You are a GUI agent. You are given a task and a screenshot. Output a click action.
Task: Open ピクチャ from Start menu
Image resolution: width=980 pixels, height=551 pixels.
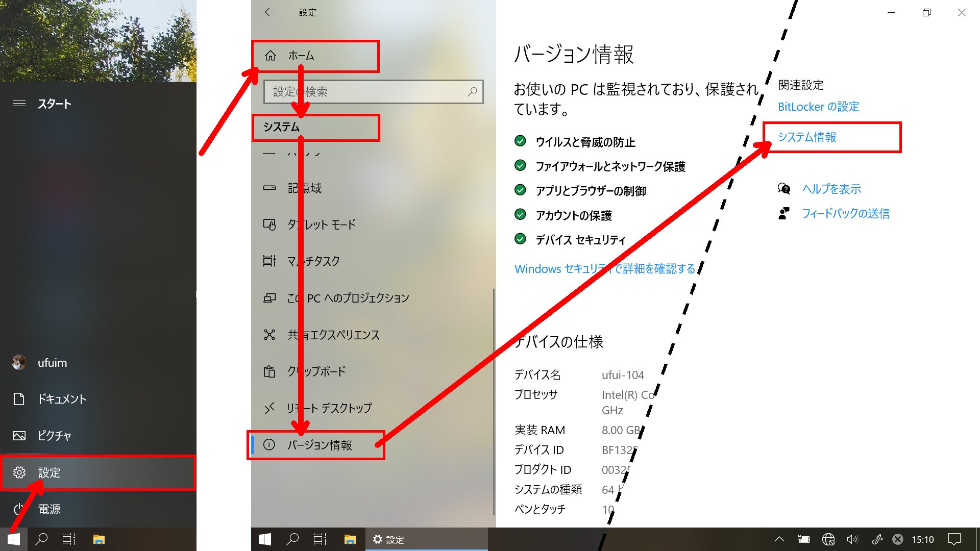pos(98,436)
